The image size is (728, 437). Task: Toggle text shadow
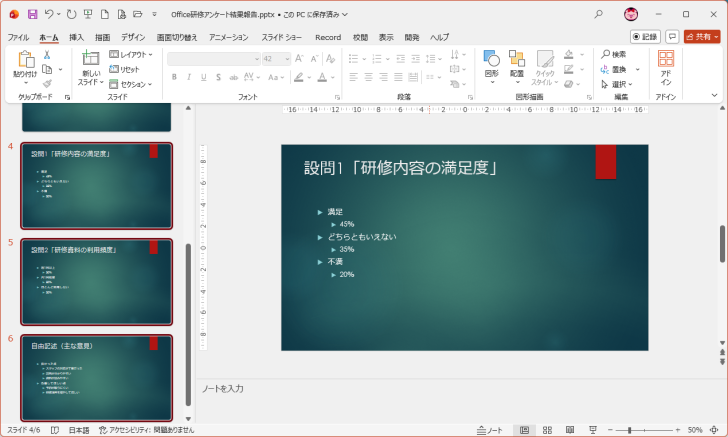218,77
